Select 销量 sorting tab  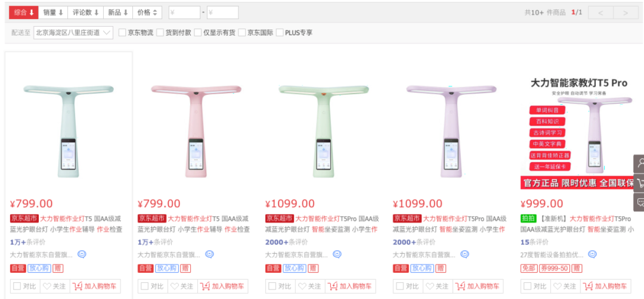click(x=53, y=13)
